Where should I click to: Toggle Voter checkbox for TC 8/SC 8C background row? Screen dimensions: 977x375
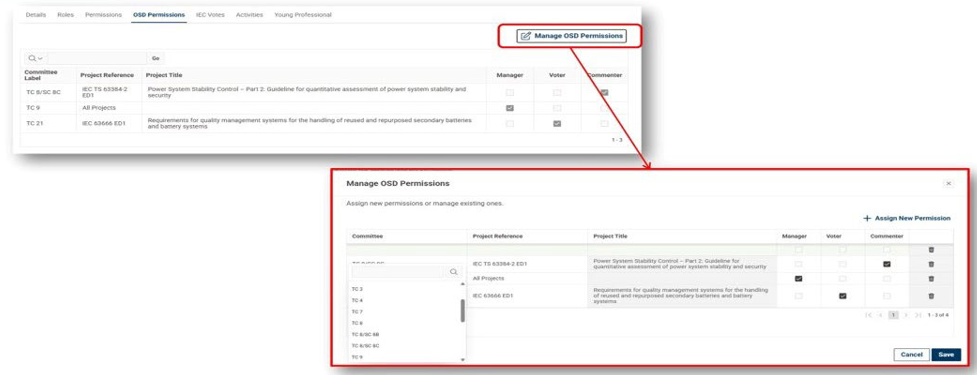click(557, 92)
